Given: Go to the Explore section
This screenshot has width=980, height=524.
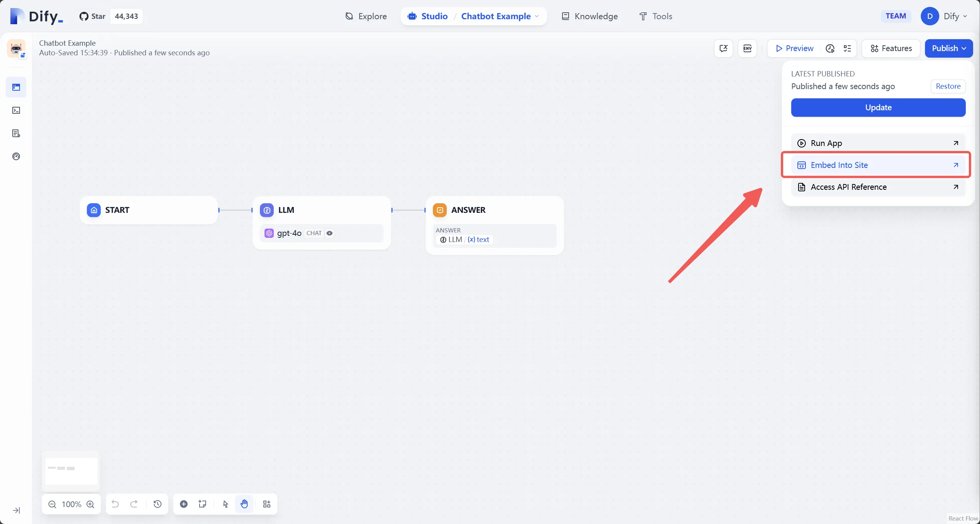Looking at the screenshot, I should pos(365,16).
